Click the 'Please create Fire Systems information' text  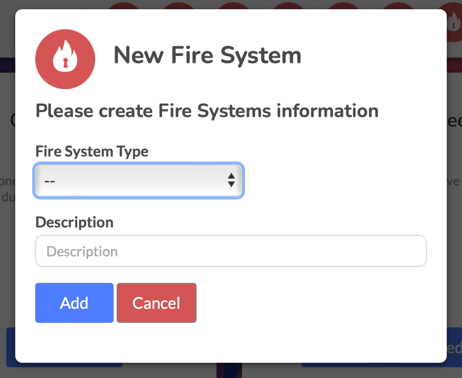pyautogui.click(x=207, y=111)
